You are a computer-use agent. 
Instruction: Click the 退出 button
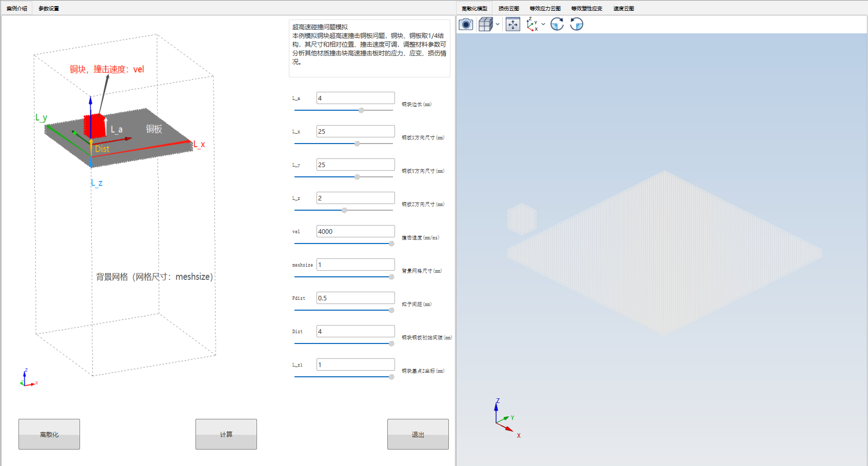click(418, 434)
